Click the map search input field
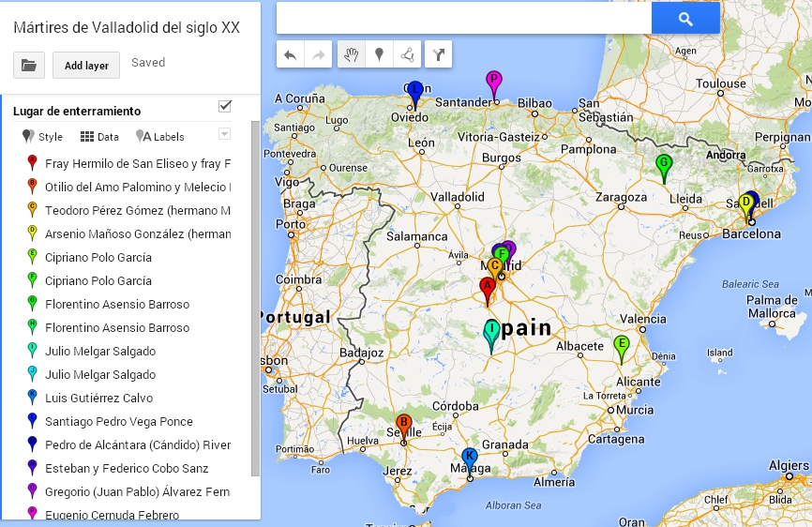The height and width of the screenshot is (527, 812). (464, 18)
